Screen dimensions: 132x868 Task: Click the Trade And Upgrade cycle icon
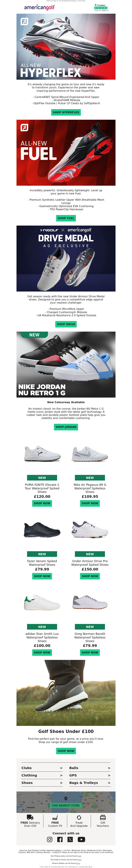pyautogui.click(x=79, y=817)
